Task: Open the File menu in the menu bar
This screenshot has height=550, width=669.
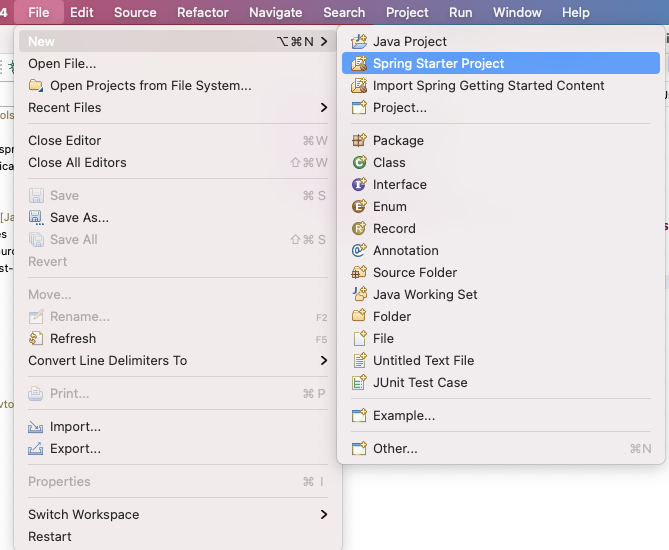Action: tap(39, 12)
